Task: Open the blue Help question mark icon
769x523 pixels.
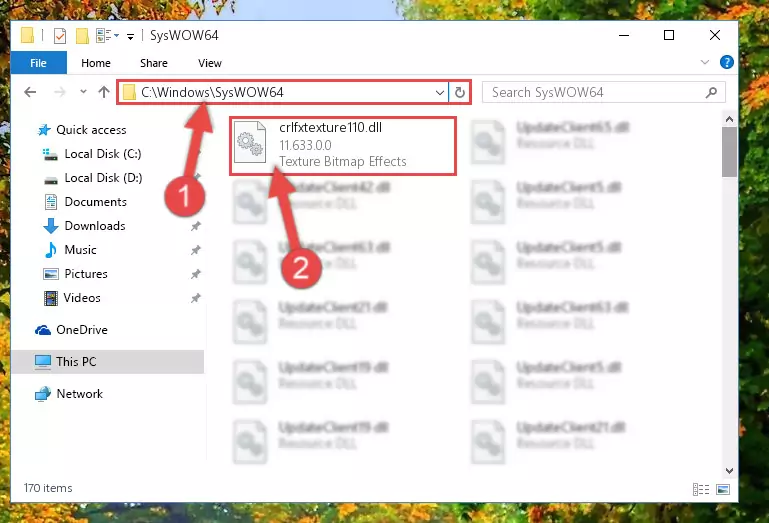Action: pyautogui.click(x=726, y=62)
